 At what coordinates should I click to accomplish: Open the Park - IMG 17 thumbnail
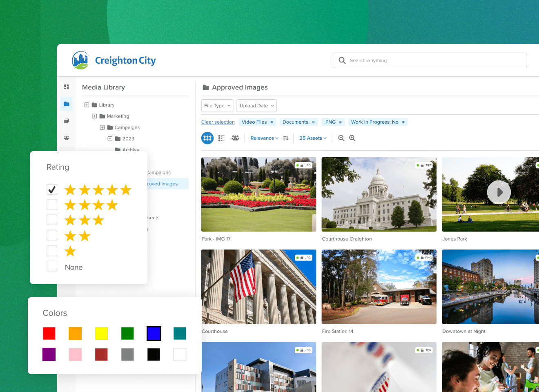pyautogui.click(x=258, y=194)
